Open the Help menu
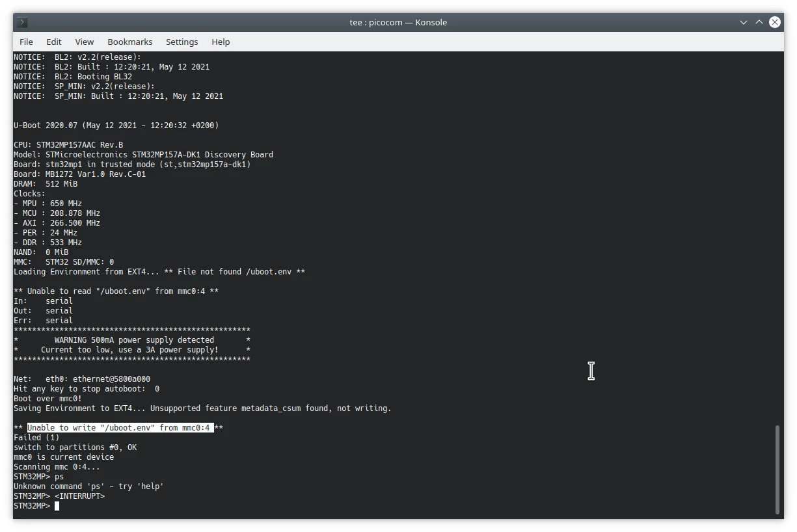 pyautogui.click(x=221, y=42)
